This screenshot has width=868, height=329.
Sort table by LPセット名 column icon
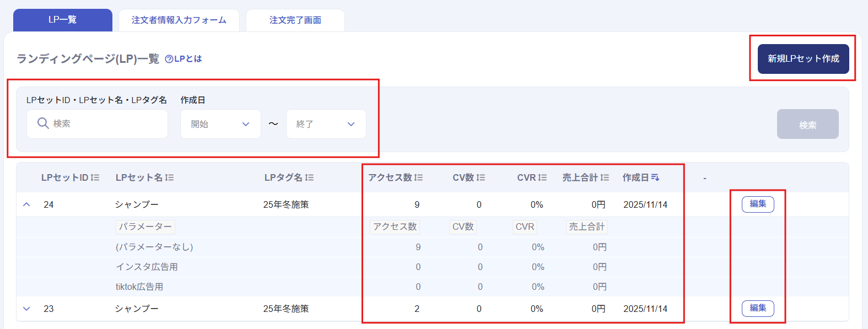pos(170,177)
